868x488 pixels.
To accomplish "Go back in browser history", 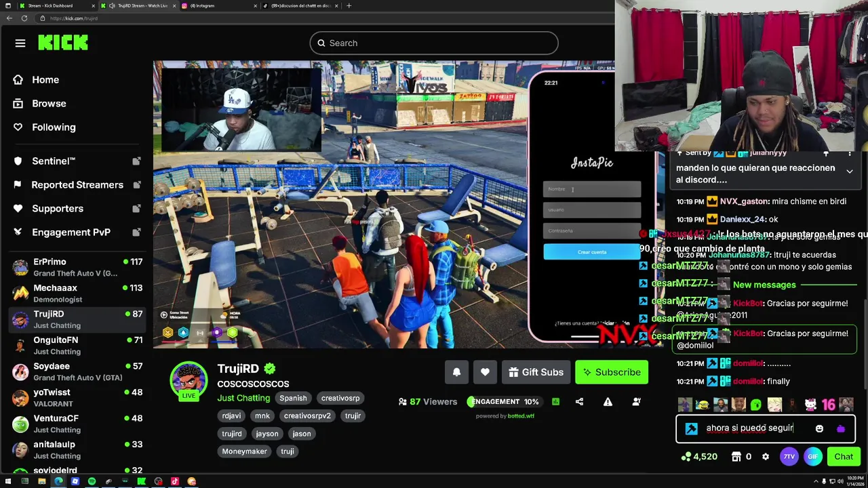I will (x=9, y=18).
